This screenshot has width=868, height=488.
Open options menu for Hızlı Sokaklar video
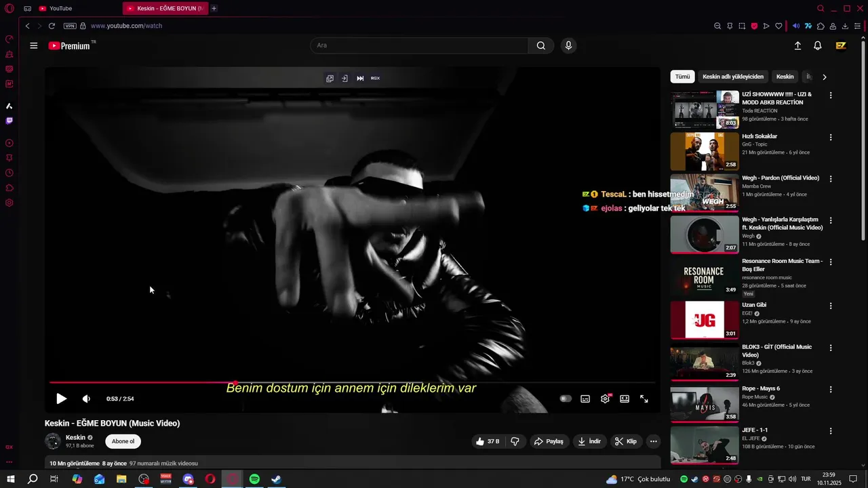coord(831,138)
